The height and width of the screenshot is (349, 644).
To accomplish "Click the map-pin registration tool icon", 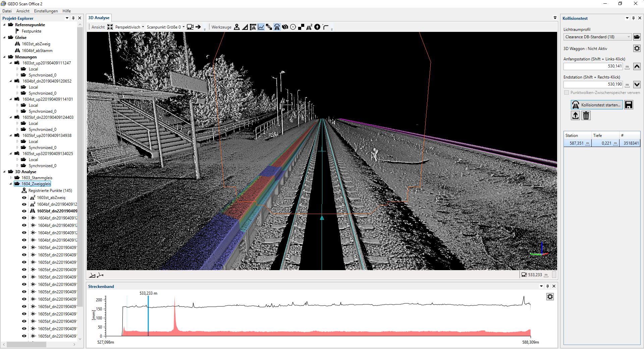I will click(x=237, y=27).
